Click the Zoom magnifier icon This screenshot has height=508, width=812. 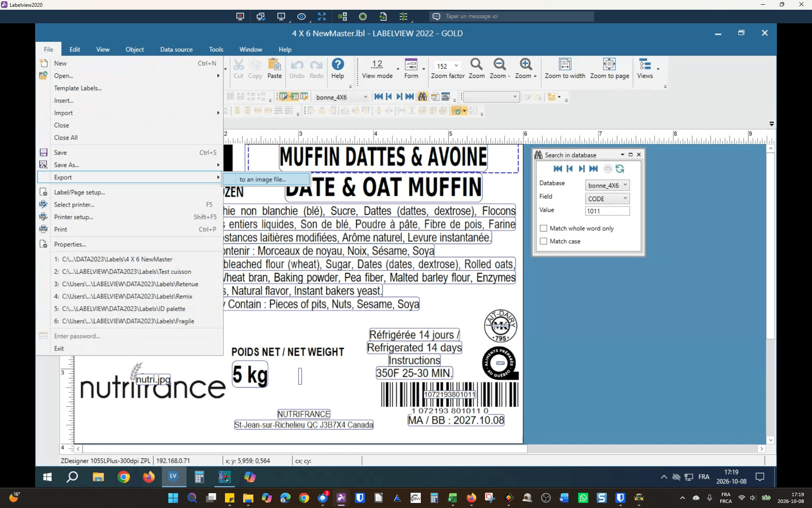[x=477, y=65]
